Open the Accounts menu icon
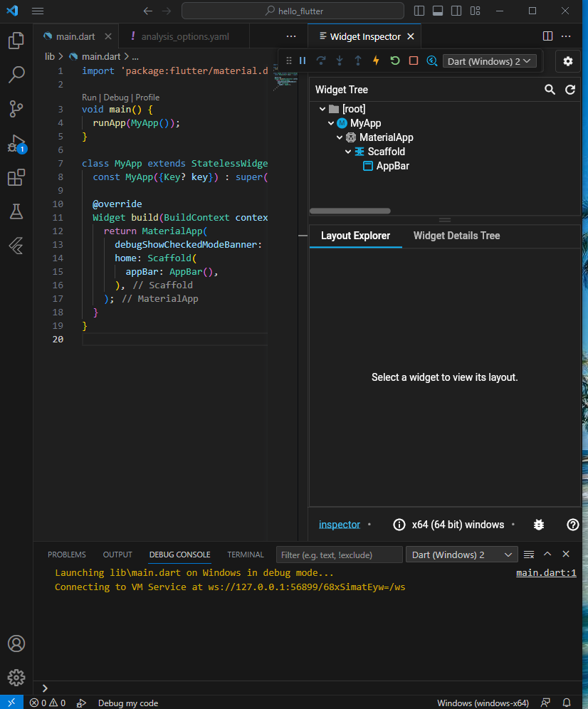Screen dimensions: 588x709 (x=16, y=644)
